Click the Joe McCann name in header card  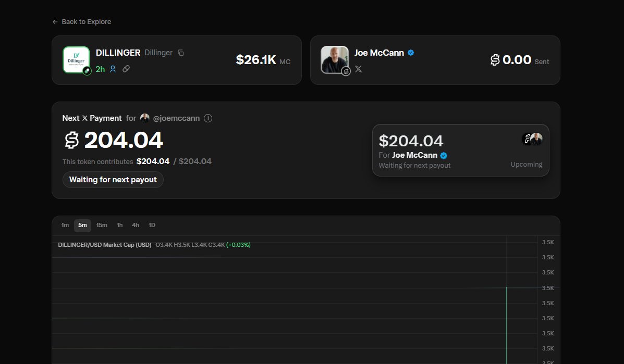point(379,53)
